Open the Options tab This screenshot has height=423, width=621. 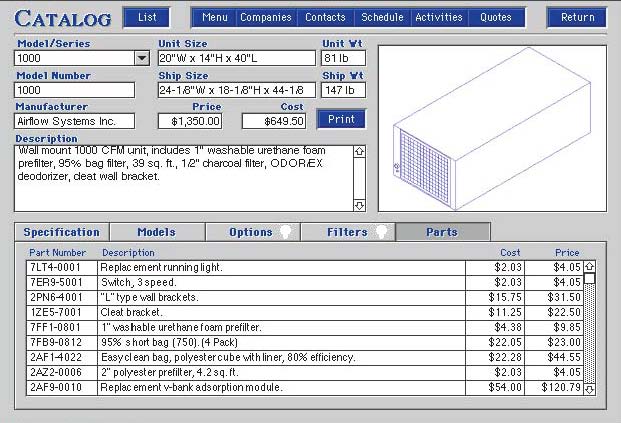click(252, 232)
